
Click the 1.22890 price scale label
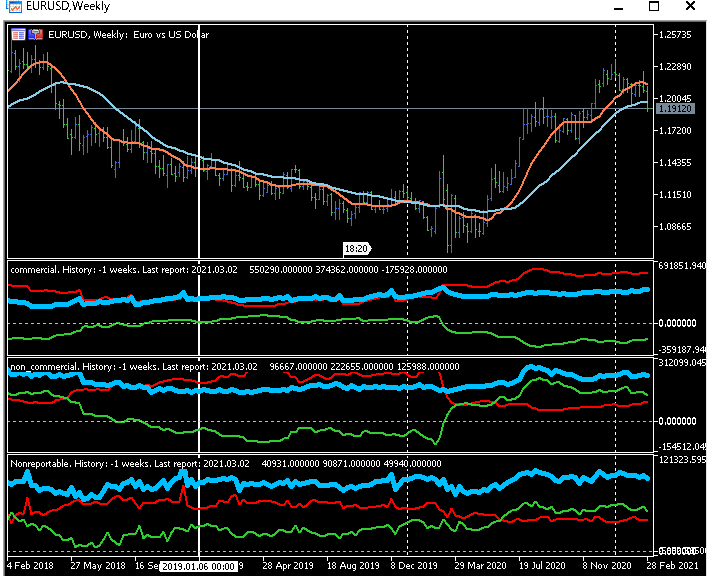point(675,67)
